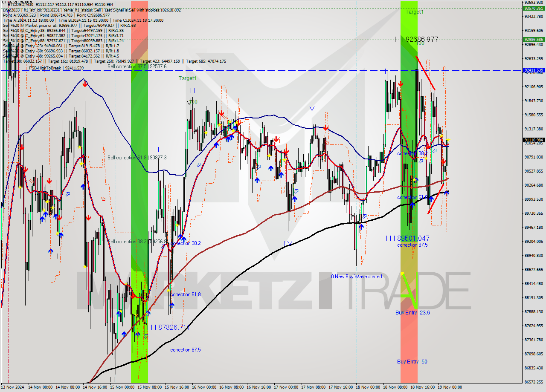
Task: Select the '| | | 87826.711' wave label
Action: [x=168, y=327]
